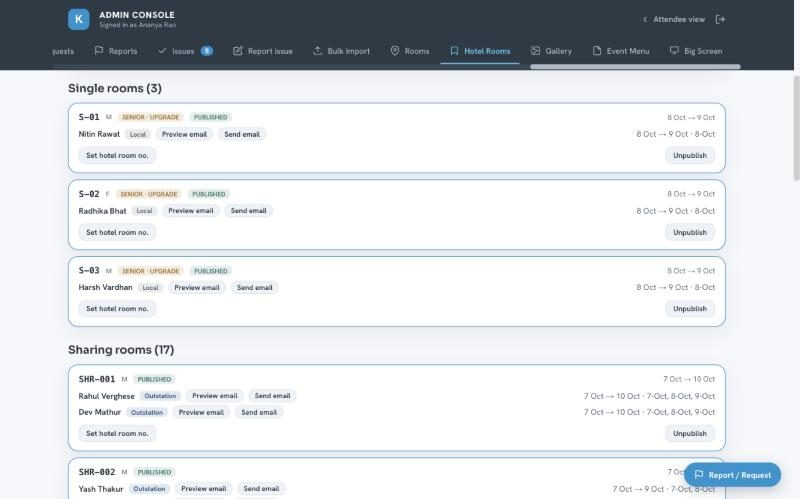The height and width of the screenshot is (499, 800).
Task: Open the Event Menu tab
Action: pos(621,51)
